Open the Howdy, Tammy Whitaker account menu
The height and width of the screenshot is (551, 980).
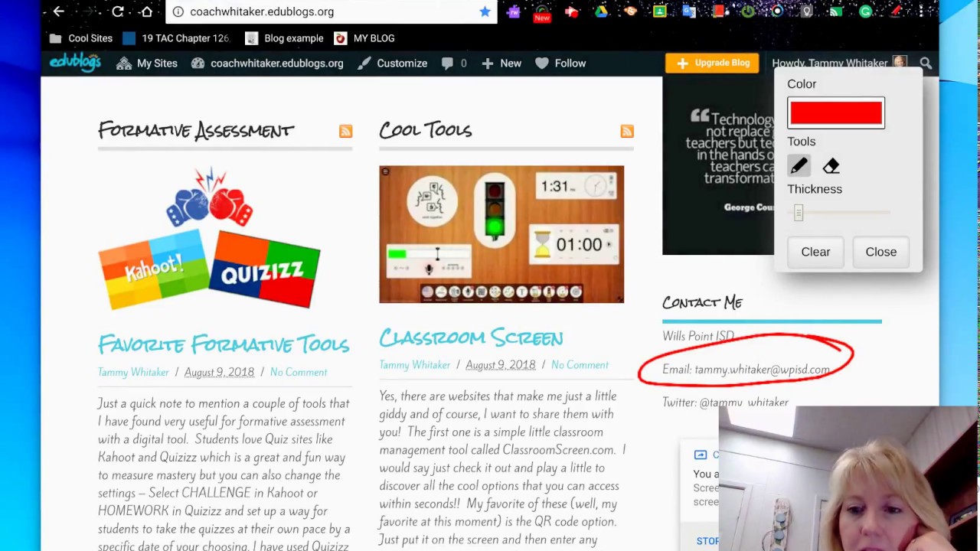(839, 64)
